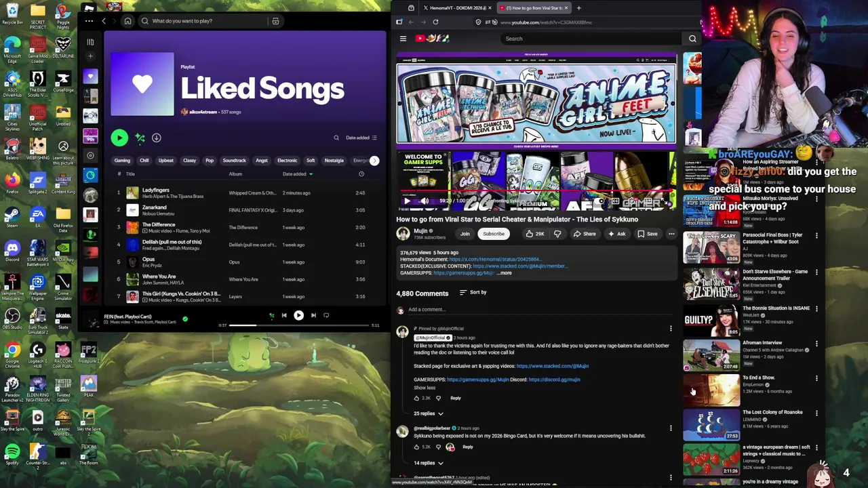The height and width of the screenshot is (488, 868).
Task: Click the liked checkmark on FEIN track
Action: pyautogui.click(x=185, y=319)
